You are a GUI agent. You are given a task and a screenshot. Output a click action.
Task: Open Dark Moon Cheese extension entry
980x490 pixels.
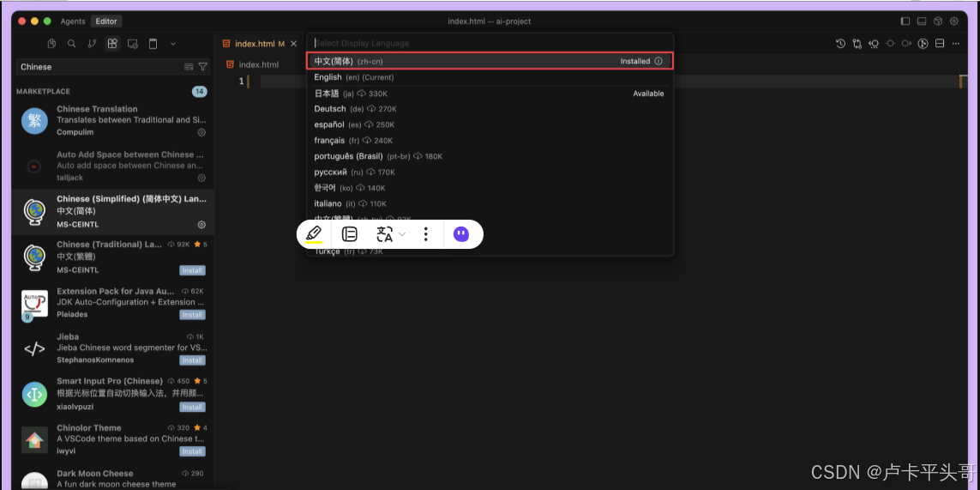tap(112, 478)
